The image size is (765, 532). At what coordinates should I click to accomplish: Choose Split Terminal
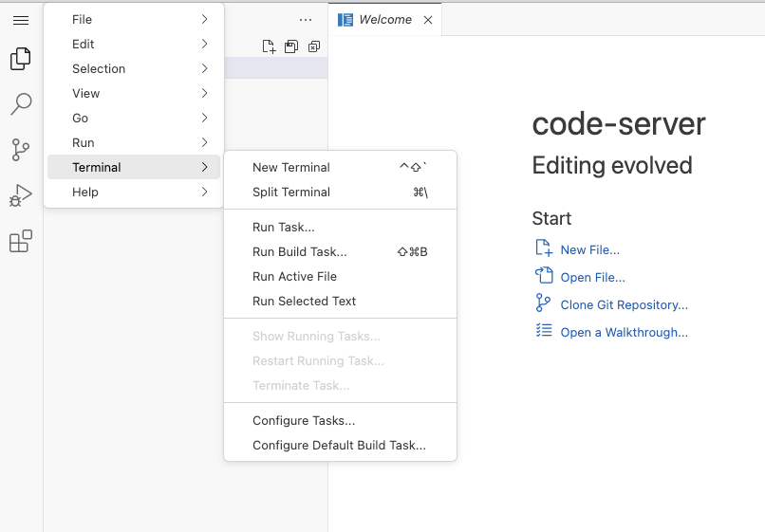[340, 193]
